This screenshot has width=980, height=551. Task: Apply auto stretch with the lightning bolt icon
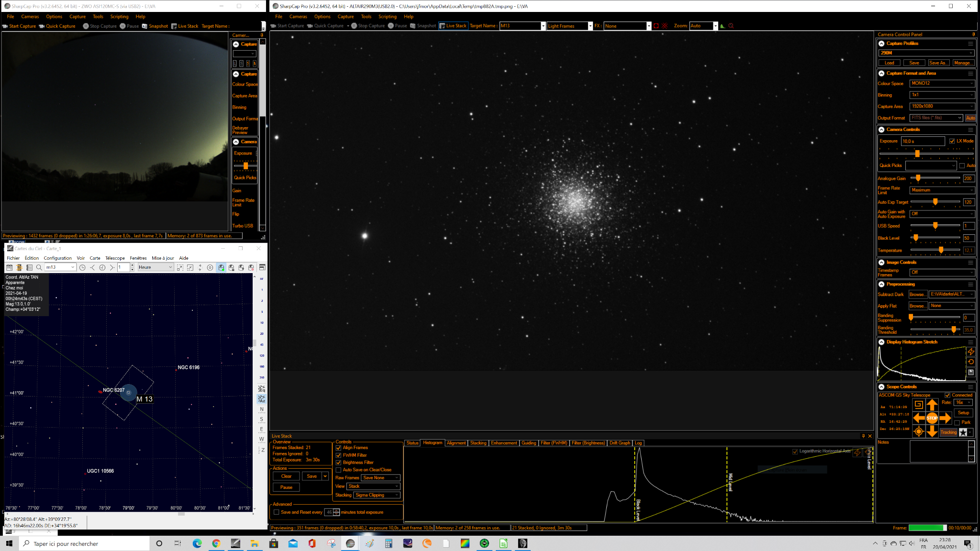coord(970,352)
